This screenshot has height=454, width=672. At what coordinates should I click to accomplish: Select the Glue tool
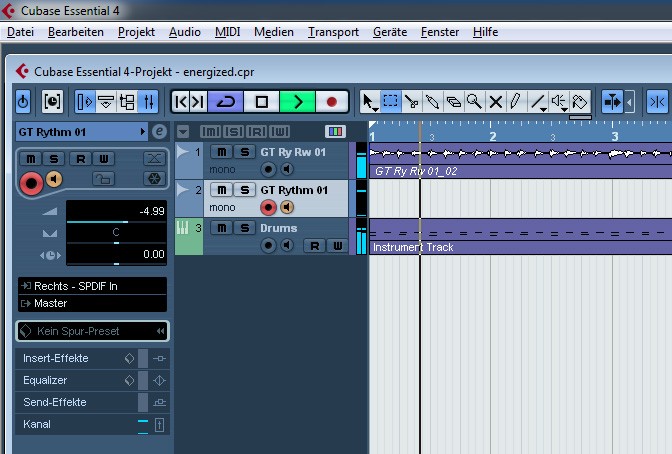[432, 102]
